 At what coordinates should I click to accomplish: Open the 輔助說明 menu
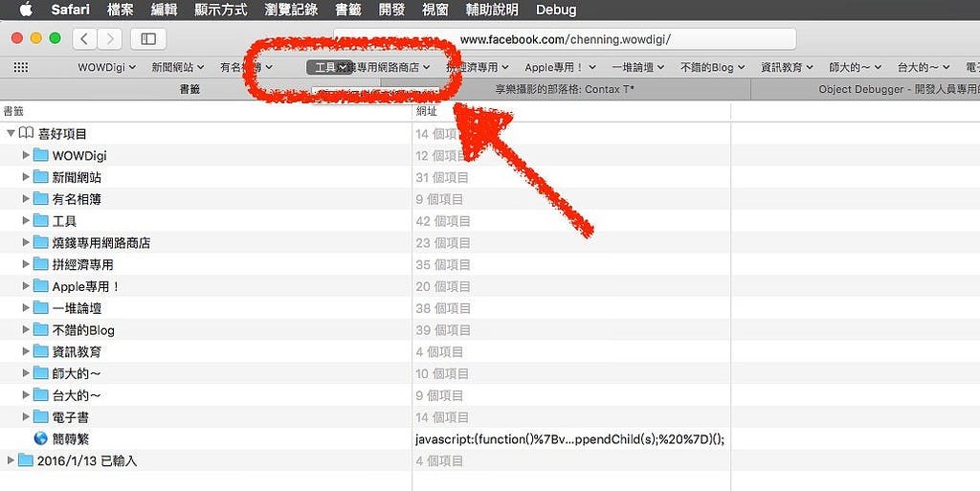coord(492,10)
